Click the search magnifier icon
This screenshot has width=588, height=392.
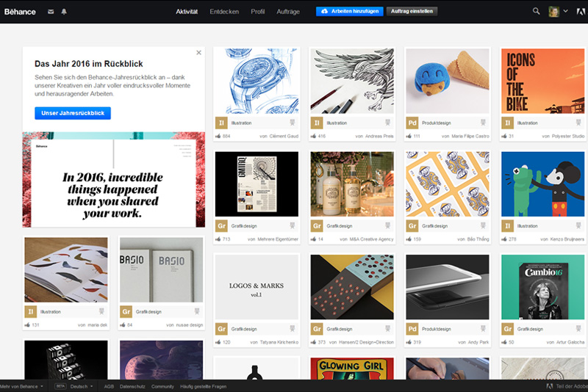coord(536,12)
